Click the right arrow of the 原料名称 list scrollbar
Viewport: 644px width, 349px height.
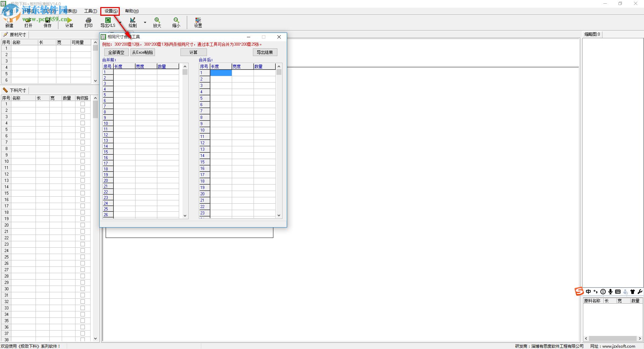640,338
